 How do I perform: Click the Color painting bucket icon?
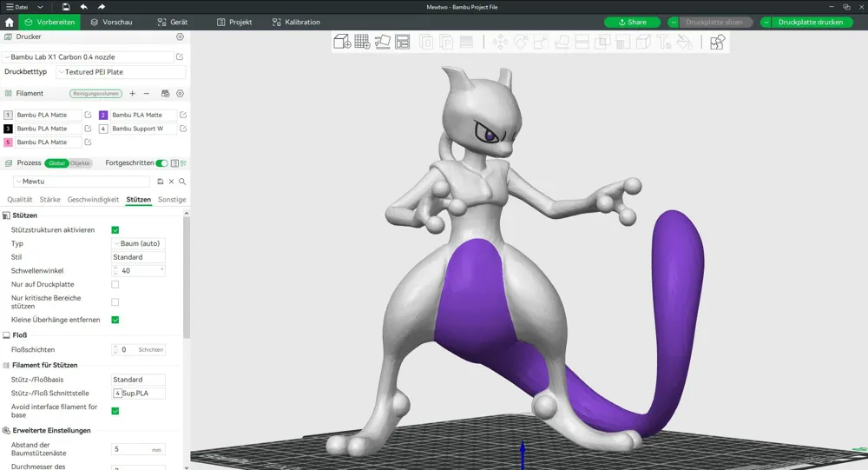(x=684, y=42)
